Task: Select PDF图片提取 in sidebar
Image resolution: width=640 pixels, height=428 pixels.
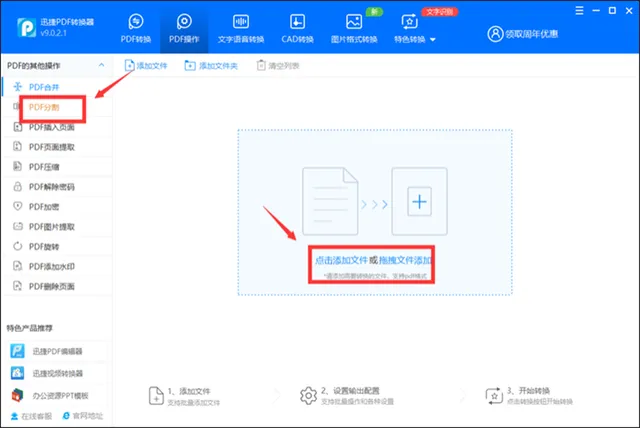Action: point(57,227)
